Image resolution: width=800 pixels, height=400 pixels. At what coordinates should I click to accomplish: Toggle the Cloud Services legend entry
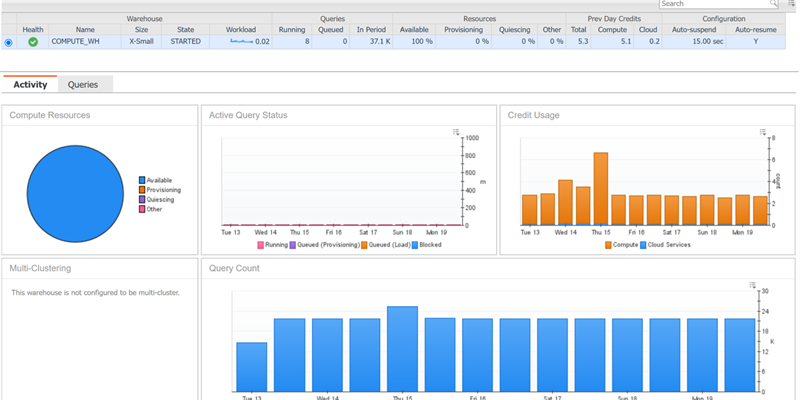(x=665, y=245)
